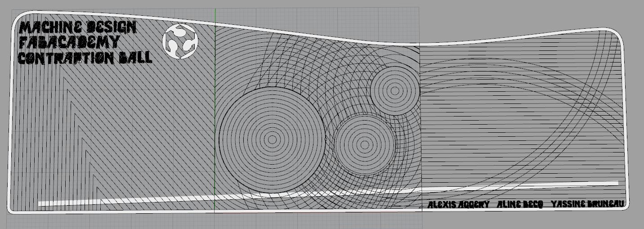Viewport: 644px width, 229px height.
Task: Click center of the largest concentric circle
Action: pos(272,139)
